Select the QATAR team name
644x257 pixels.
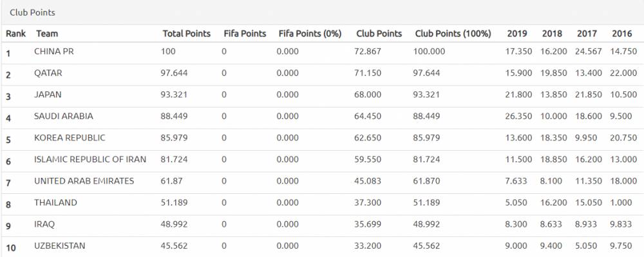tap(48, 73)
